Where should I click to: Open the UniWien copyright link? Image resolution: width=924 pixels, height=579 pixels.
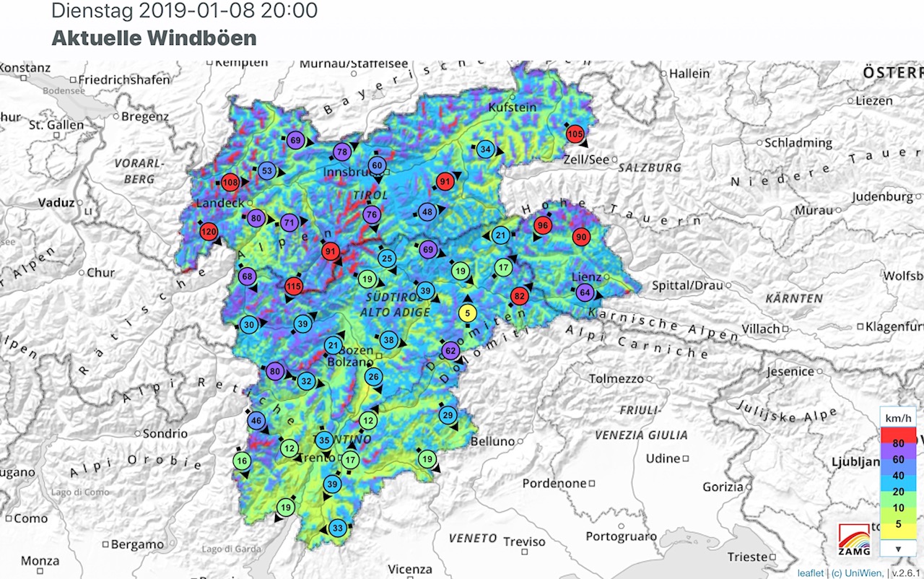tap(857, 573)
